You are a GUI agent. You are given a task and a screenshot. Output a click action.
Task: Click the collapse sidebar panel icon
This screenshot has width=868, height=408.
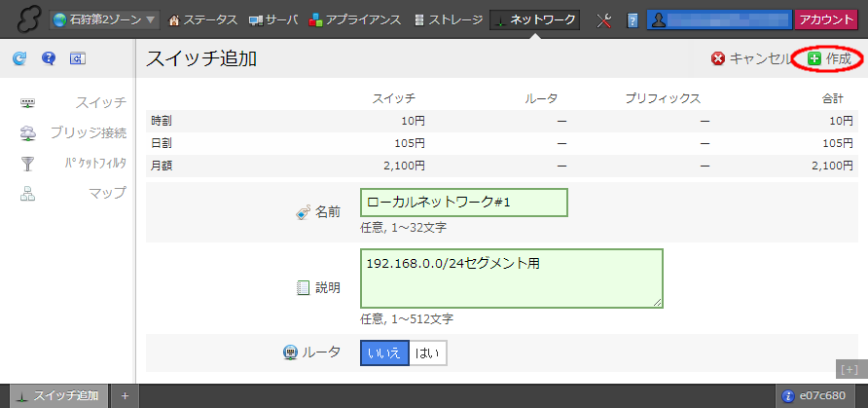coord(78,59)
